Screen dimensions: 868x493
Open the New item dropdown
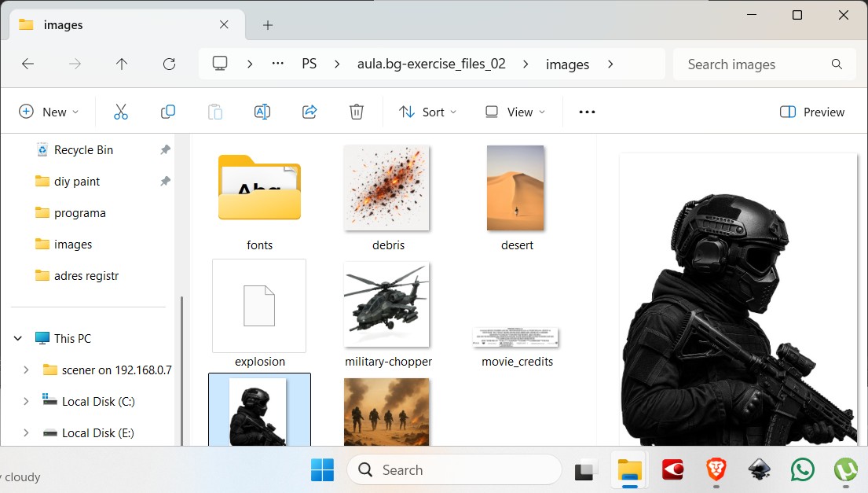point(49,112)
